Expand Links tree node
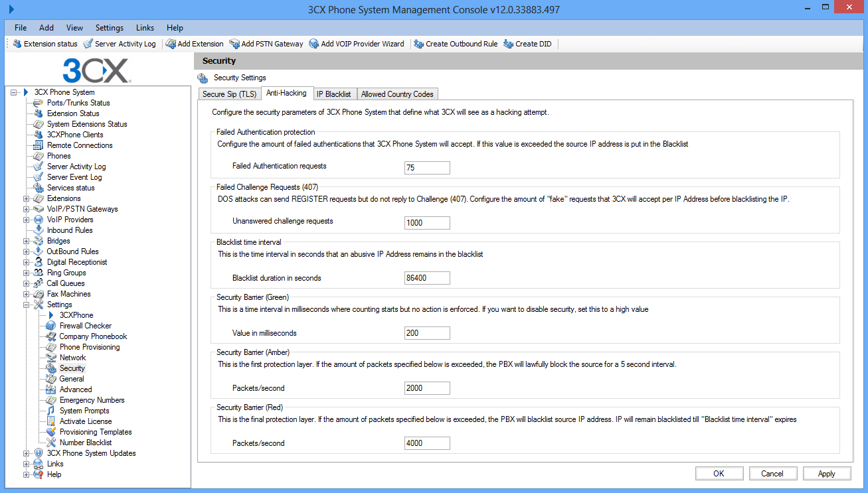Image resolution: width=868 pixels, height=493 pixels. (x=27, y=464)
